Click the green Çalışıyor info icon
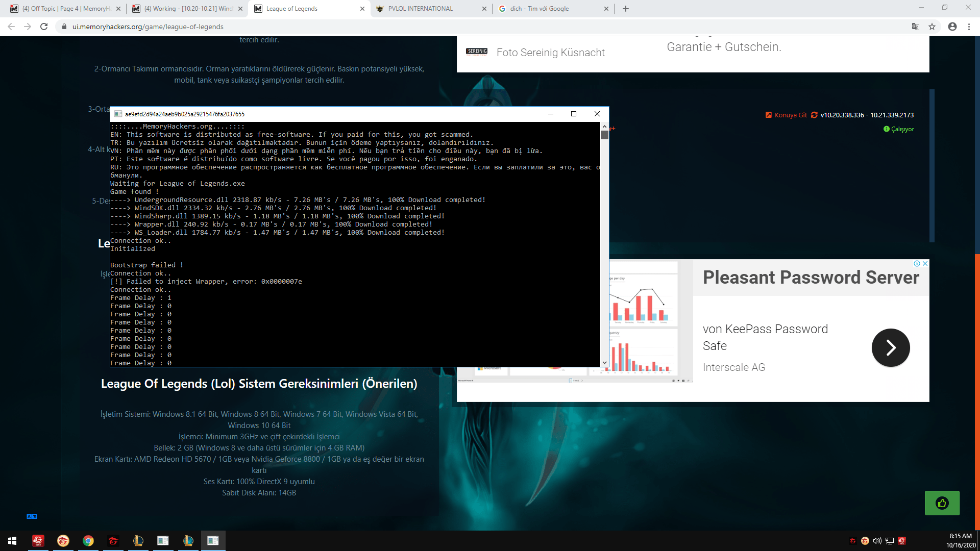 point(887,129)
